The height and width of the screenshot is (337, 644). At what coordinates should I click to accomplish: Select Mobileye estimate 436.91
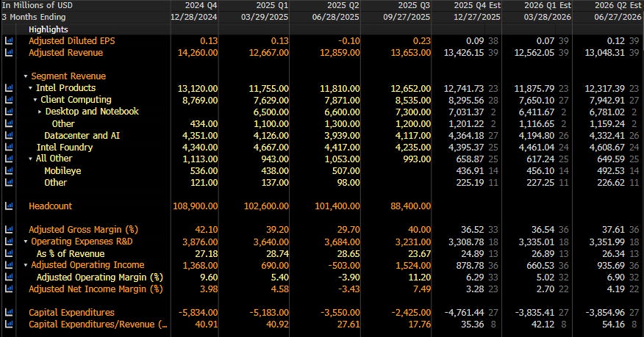470,170
